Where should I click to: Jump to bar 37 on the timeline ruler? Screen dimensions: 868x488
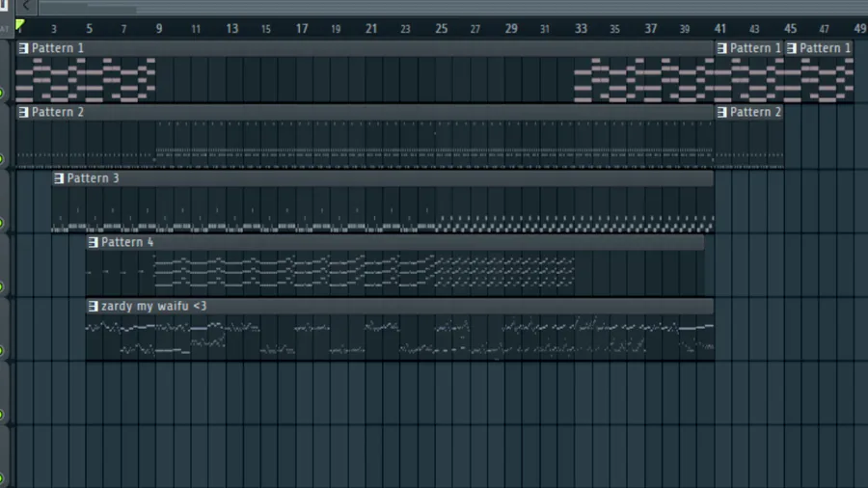[650, 29]
